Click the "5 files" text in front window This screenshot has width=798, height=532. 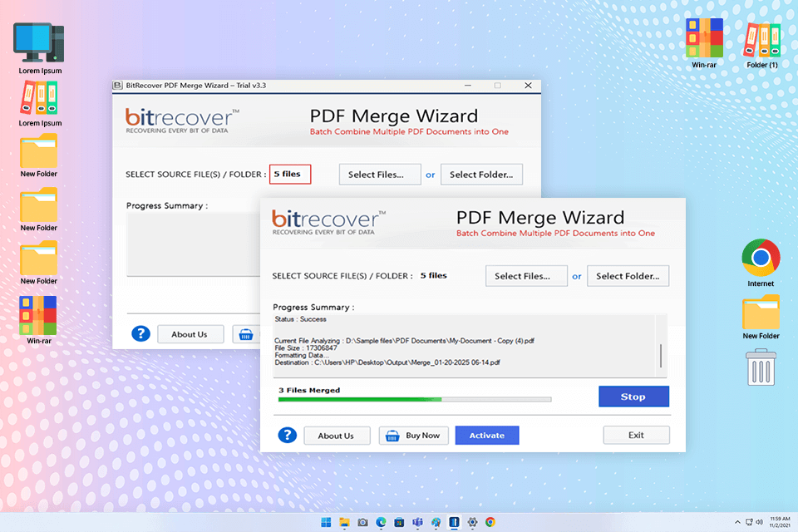pyautogui.click(x=434, y=275)
